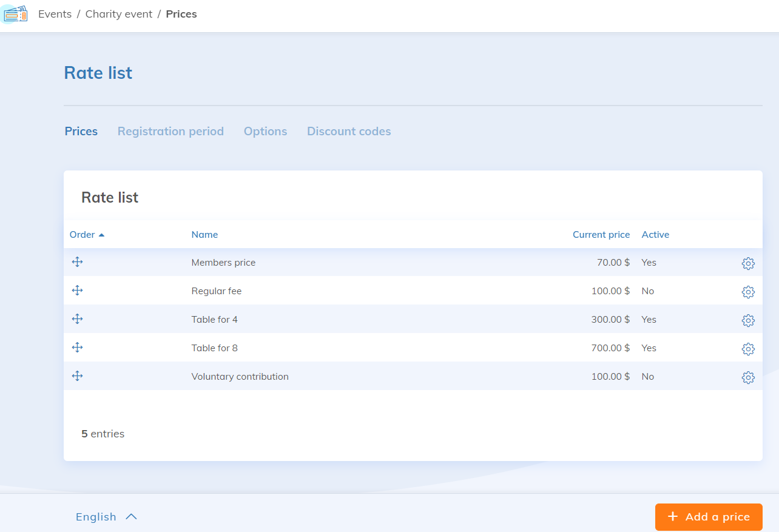Switch to the Options tab

[x=265, y=132]
